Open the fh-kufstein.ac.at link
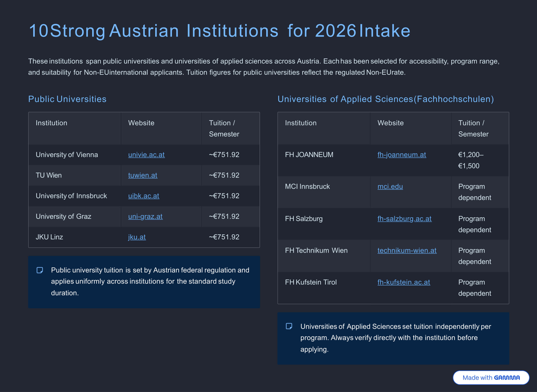The height and width of the screenshot is (392, 537). [x=404, y=282]
